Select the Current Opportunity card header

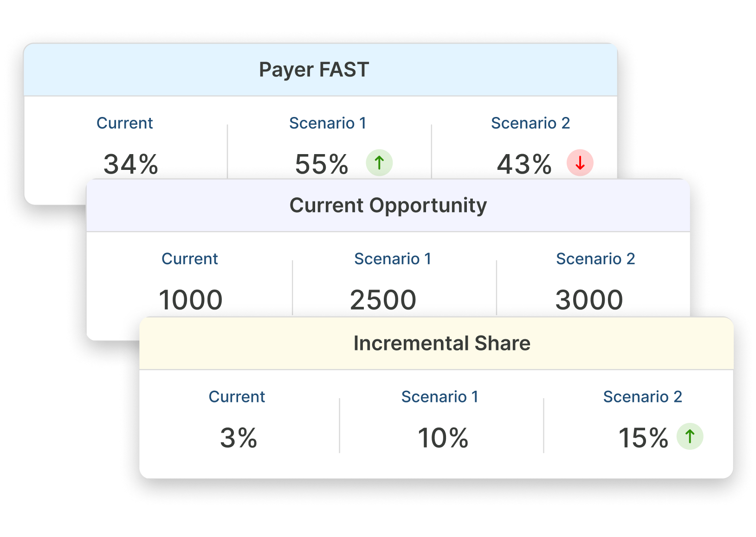[x=388, y=206]
